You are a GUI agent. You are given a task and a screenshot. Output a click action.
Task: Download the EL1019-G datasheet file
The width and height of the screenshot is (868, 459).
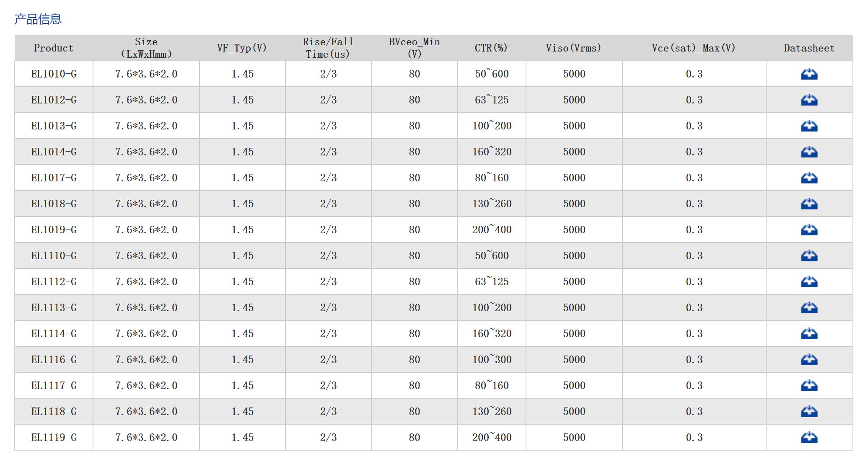[809, 230]
